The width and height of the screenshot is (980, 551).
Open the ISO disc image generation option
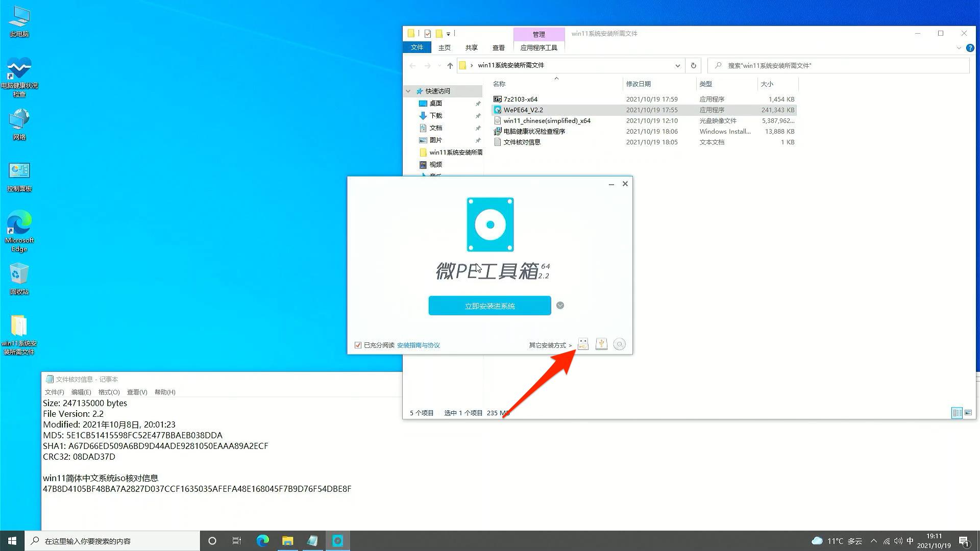coord(619,344)
